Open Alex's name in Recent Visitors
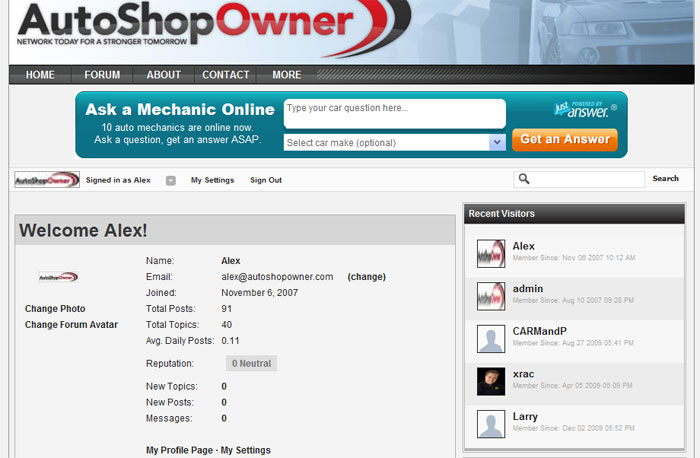This screenshot has width=700, height=458. point(523,246)
